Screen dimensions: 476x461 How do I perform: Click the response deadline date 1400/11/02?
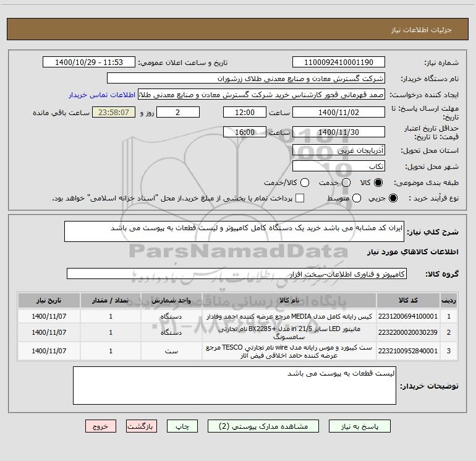339,112
